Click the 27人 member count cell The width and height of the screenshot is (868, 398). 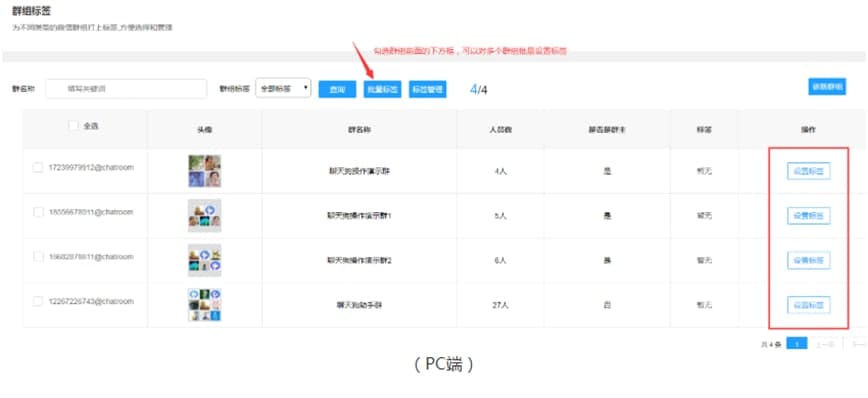pos(500,305)
